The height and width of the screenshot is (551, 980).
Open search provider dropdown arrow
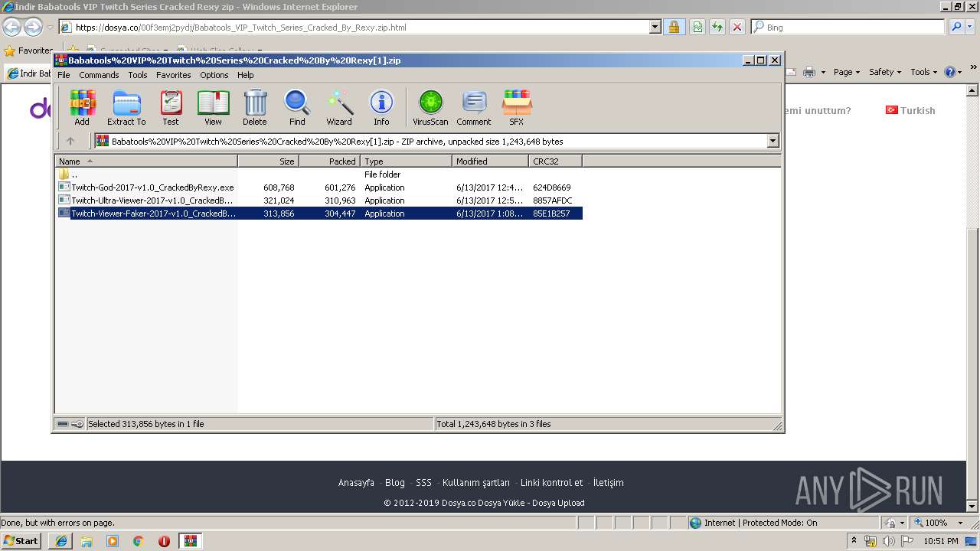click(972, 28)
